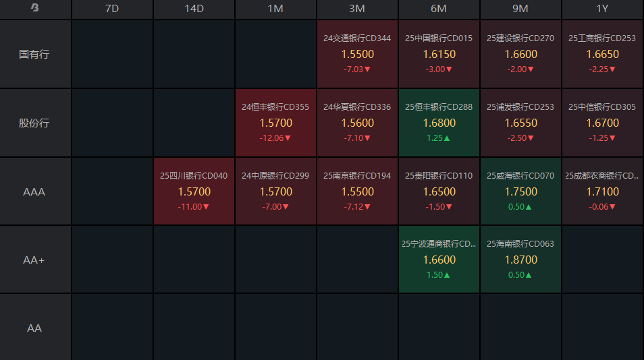
Task: Click the -12.06 change value
Action: point(275,138)
